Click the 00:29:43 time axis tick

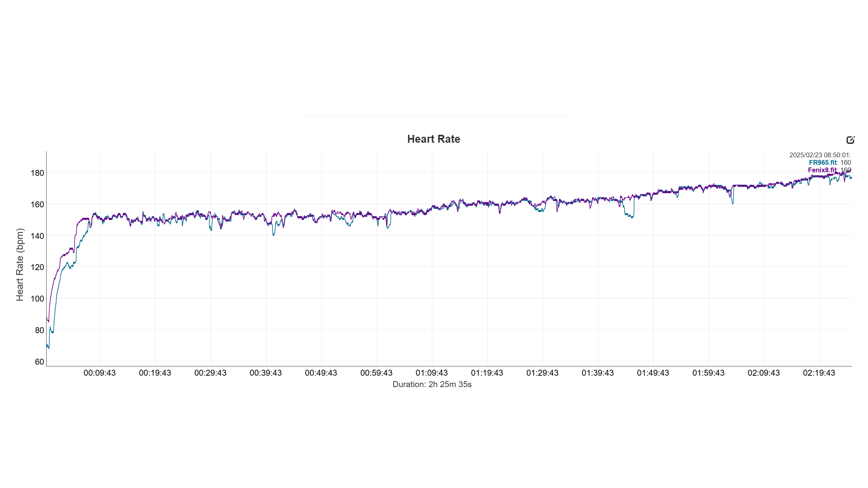[x=210, y=373]
